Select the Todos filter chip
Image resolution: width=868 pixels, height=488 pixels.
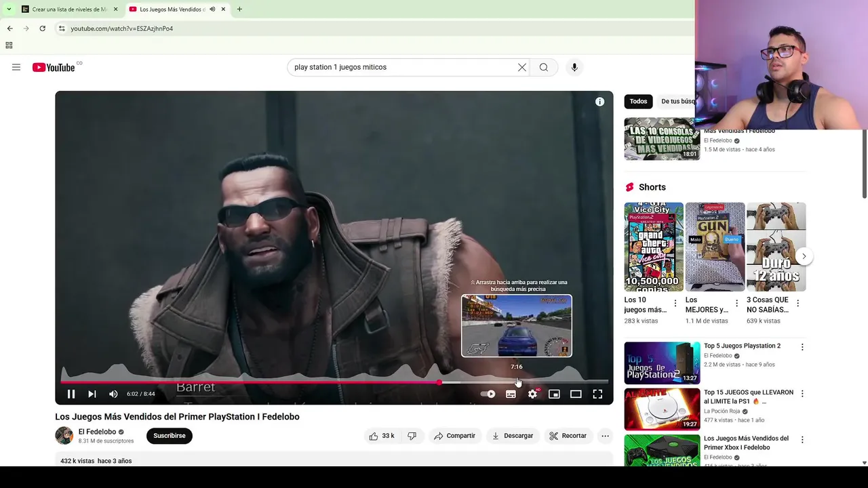tap(638, 102)
